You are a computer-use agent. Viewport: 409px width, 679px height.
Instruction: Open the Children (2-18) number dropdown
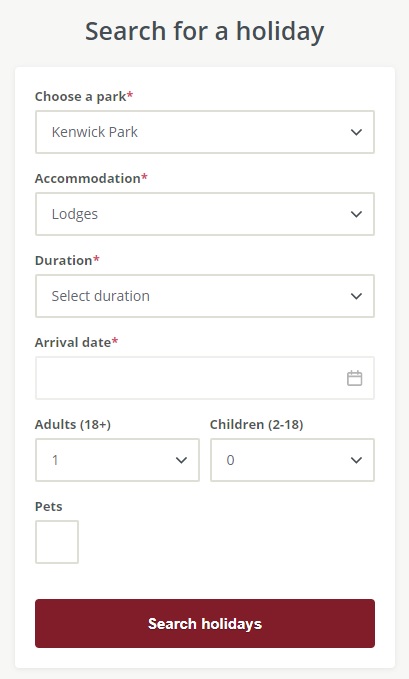pyautogui.click(x=292, y=460)
